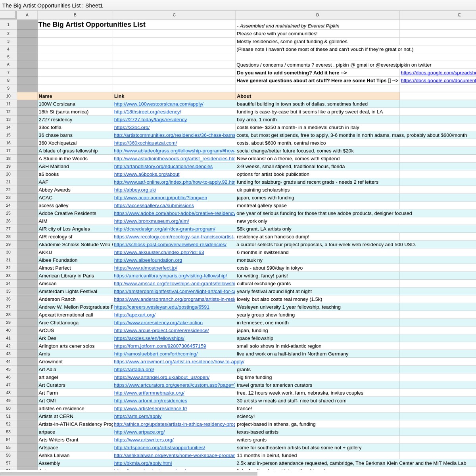The width and height of the screenshot is (476, 476).
Task: Open the docs.google.com document link in row 8
Action: tap(438, 81)
